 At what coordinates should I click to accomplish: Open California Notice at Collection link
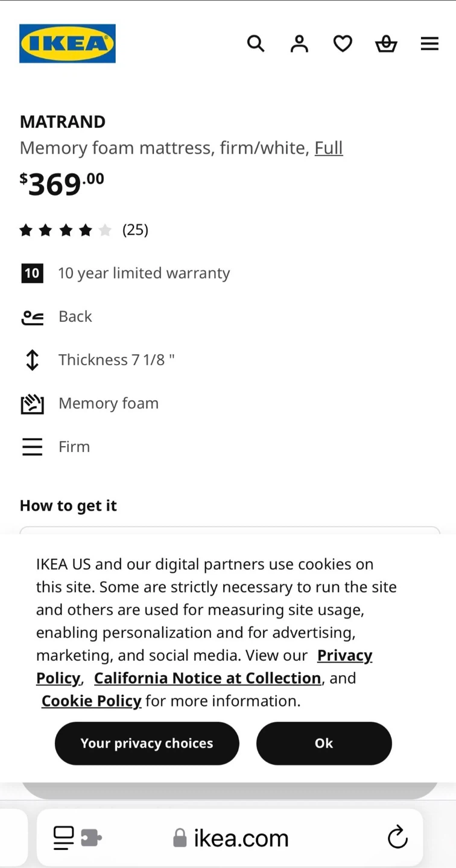[207, 678]
